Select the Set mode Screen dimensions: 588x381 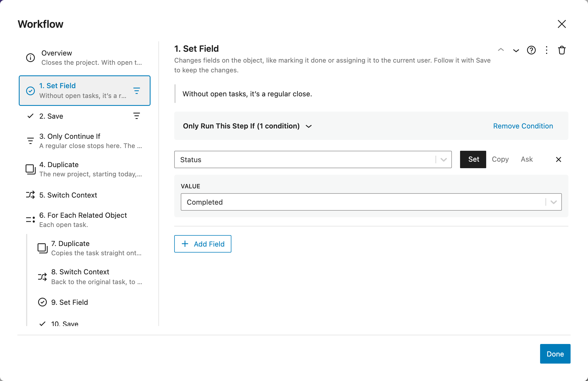click(x=473, y=159)
